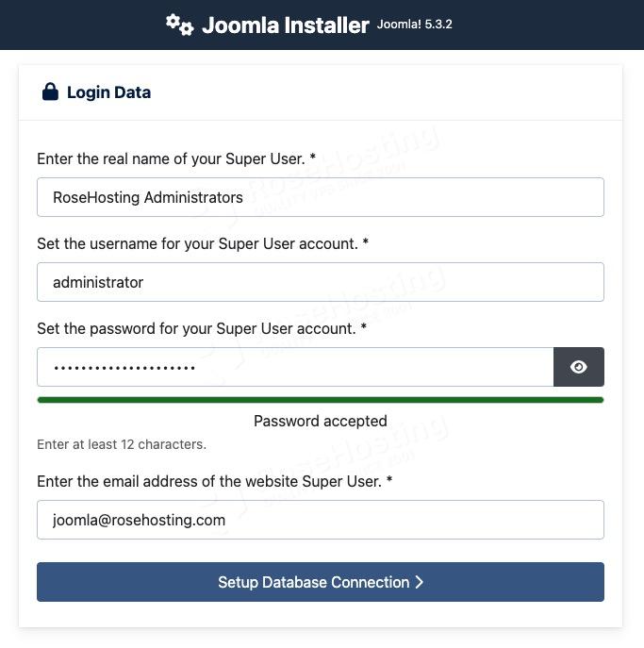Click the Joomla Installer title text

(285, 25)
